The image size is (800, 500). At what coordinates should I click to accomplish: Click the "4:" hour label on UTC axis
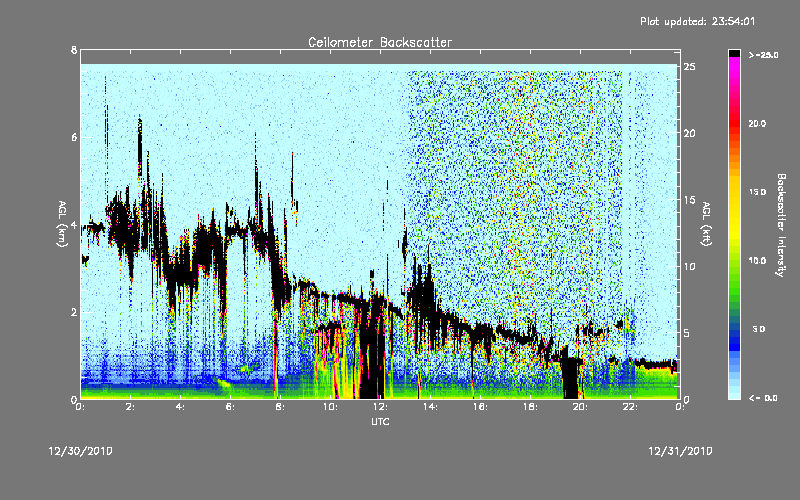tap(181, 407)
